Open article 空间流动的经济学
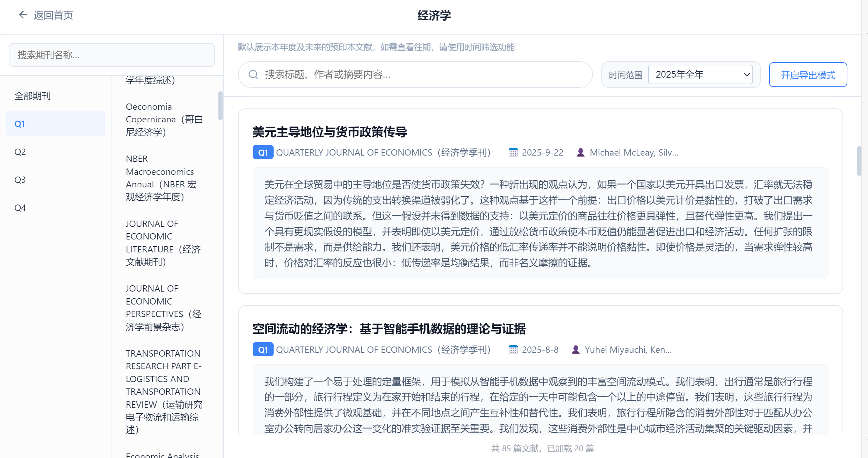The height and width of the screenshot is (458, 868). 389,329
